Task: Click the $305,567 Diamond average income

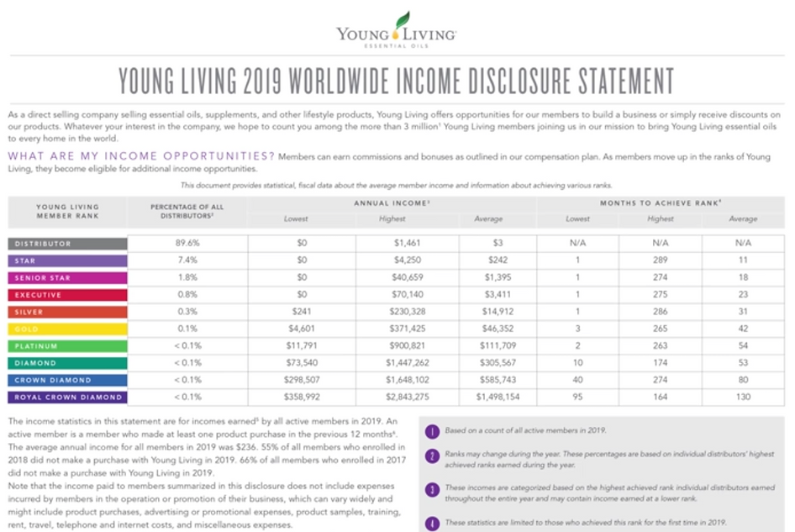Action: click(498, 362)
